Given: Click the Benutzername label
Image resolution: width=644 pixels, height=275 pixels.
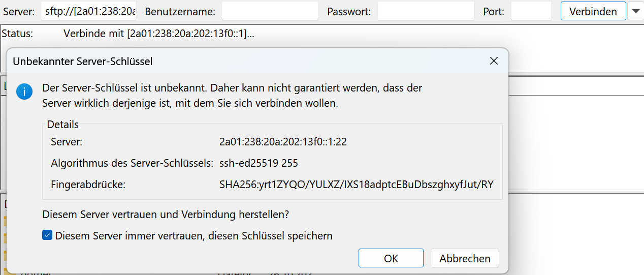Looking at the screenshot, I should click(x=180, y=11).
